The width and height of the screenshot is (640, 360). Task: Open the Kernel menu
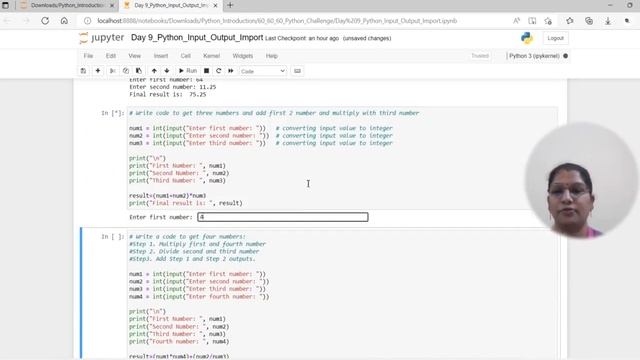(211, 56)
